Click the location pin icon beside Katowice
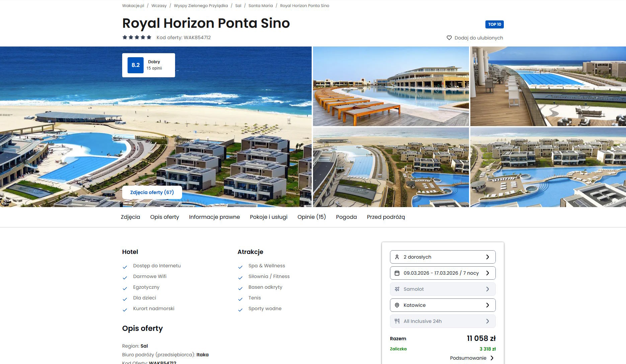The image size is (626, 364). (x=397, y=305)
